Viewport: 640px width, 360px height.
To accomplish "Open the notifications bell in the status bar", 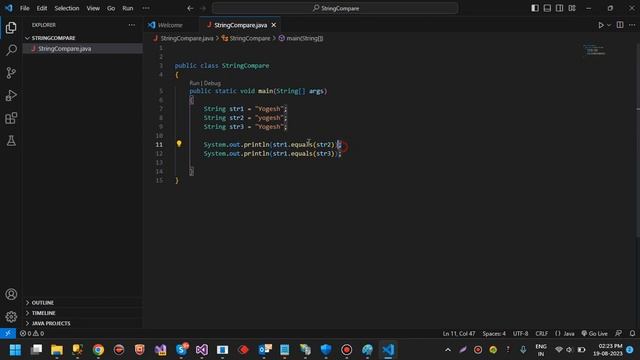I will (632, 333).
